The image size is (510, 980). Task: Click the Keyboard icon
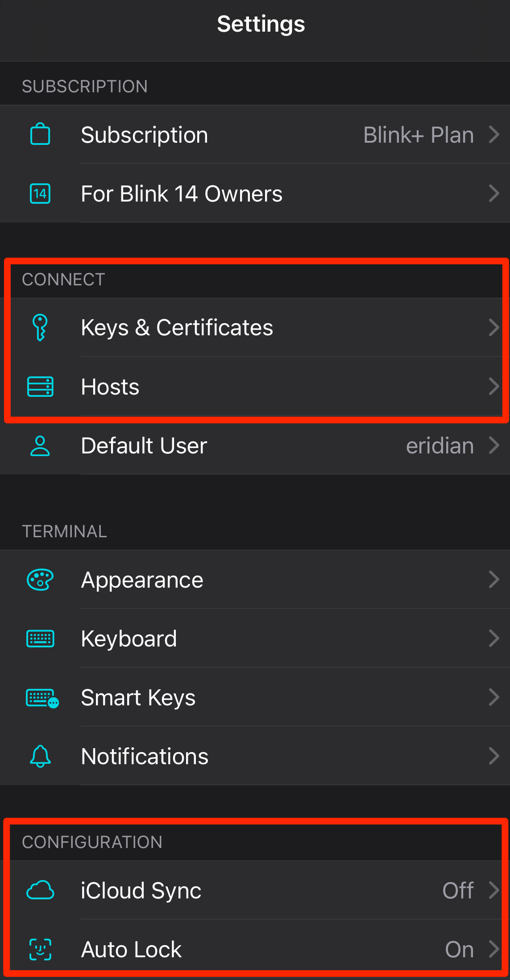click(40, 638)
